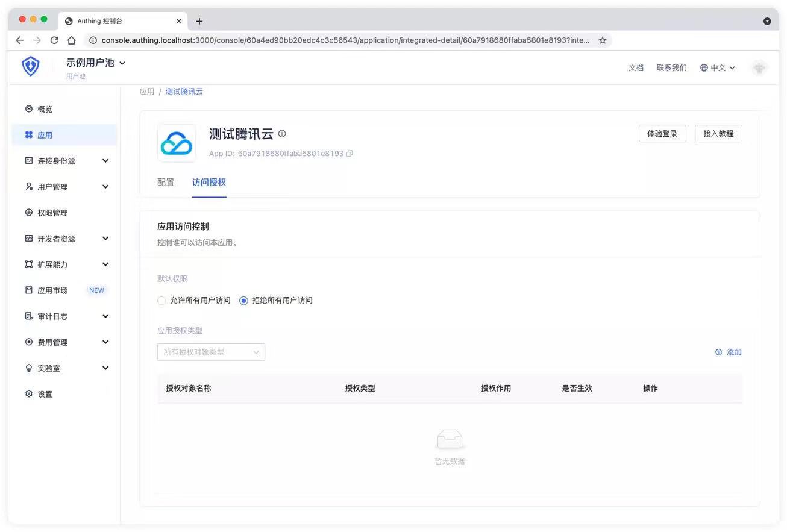Expand the 连接身份源 menu chevron
Viewport: 787px width, 532px height.
(x=105, y=161)
